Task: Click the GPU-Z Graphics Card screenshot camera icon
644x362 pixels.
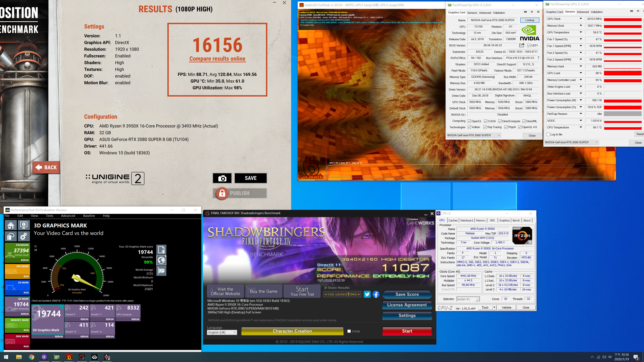Action: (525, 12)
